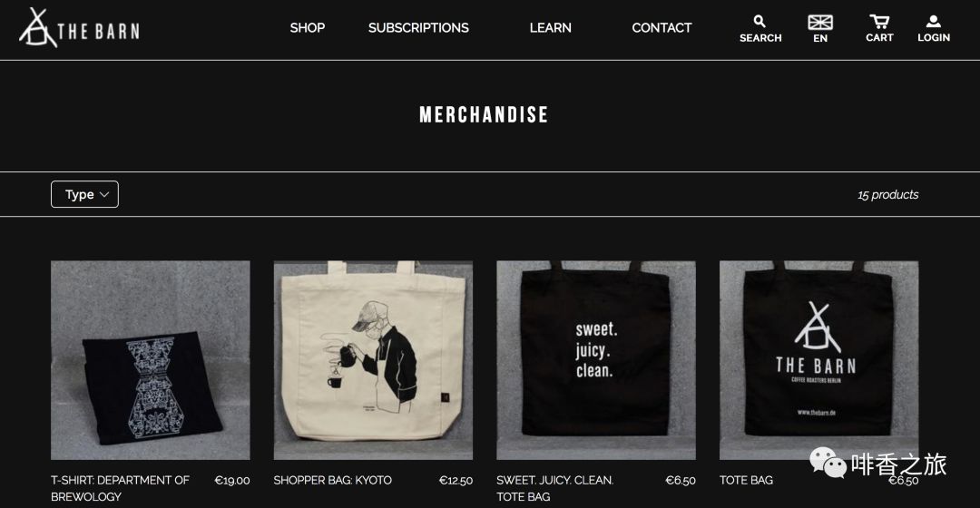
Task: Open the Subscriptions menu
Action: [x=418, y=28]
